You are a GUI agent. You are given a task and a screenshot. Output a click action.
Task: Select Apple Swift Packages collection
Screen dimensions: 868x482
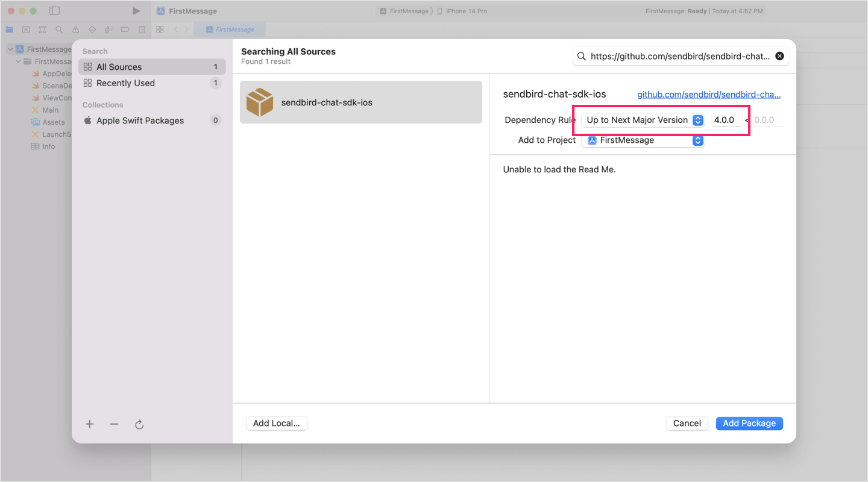tap(152, 120)
